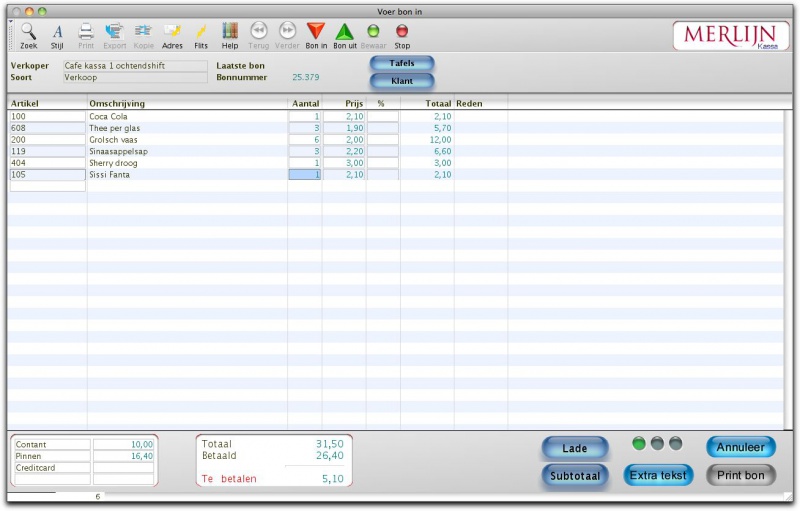Select the Aantal field for Sissi Fanta
The width and height of the screenshot is (800, 511).
(x=305, y=175)
